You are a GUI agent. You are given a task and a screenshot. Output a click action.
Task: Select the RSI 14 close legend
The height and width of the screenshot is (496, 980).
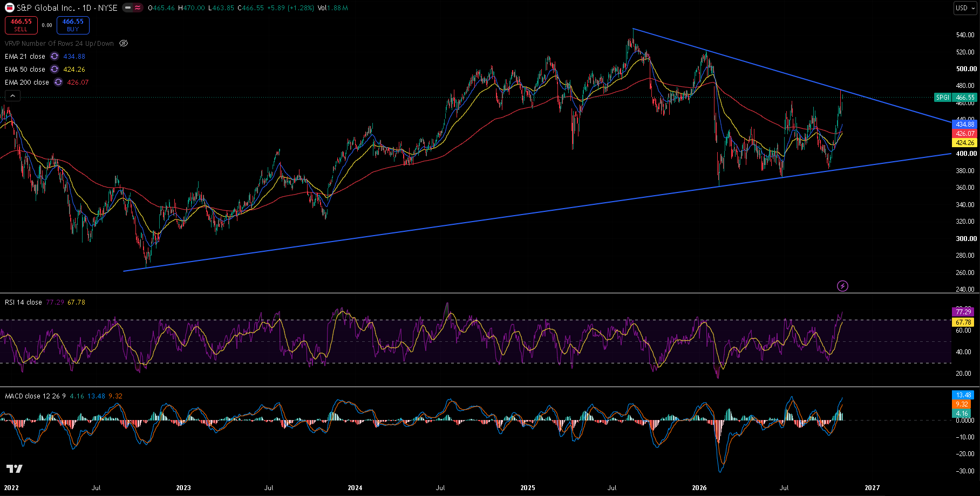(23, 302)
